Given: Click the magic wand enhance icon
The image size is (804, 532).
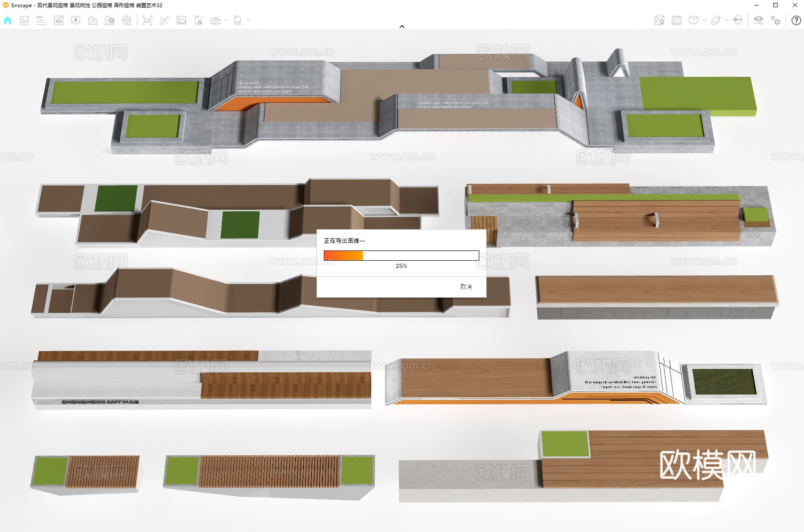Looking at the screenshot, I should pos(164,21).
